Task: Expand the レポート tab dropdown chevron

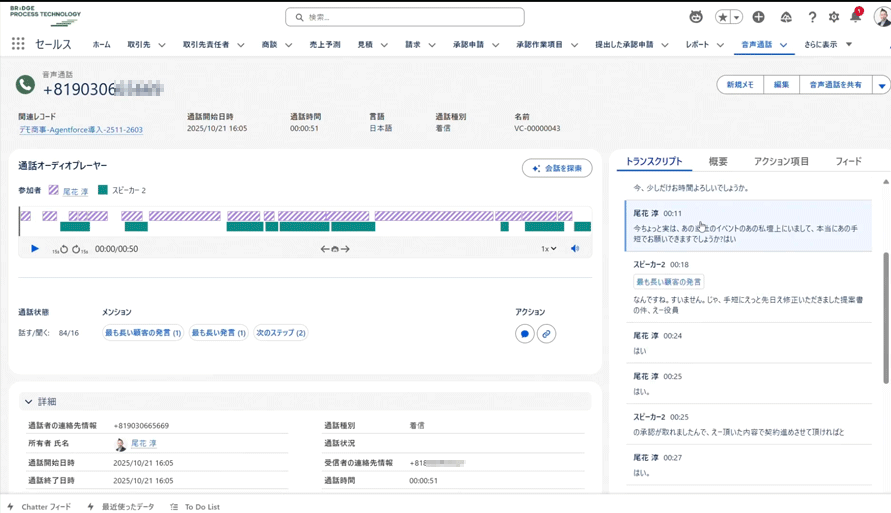Action: [x=720, y=45]
